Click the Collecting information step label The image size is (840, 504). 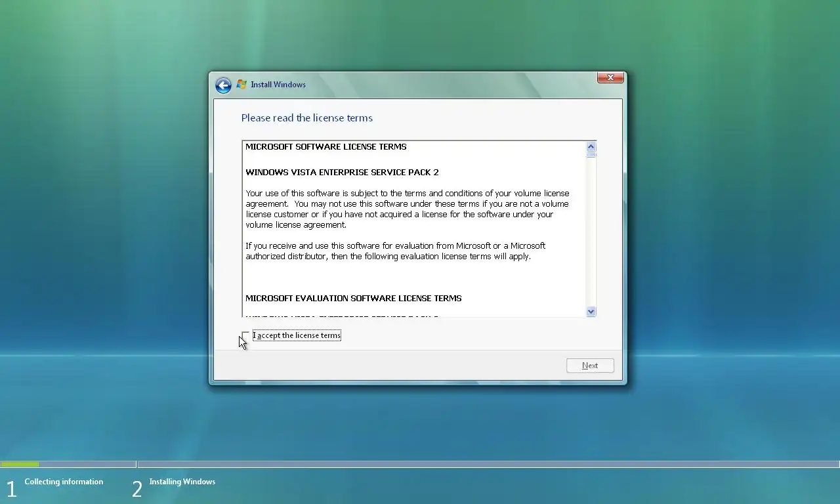[x=64, y=482]
